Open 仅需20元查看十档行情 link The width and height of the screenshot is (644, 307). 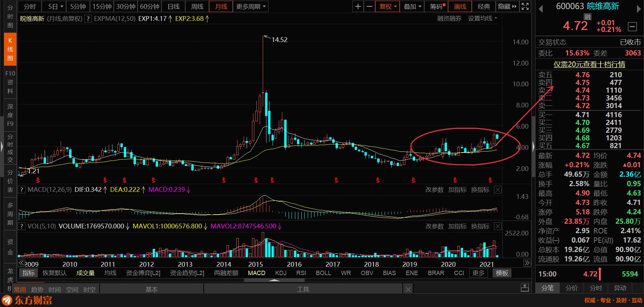589,64
